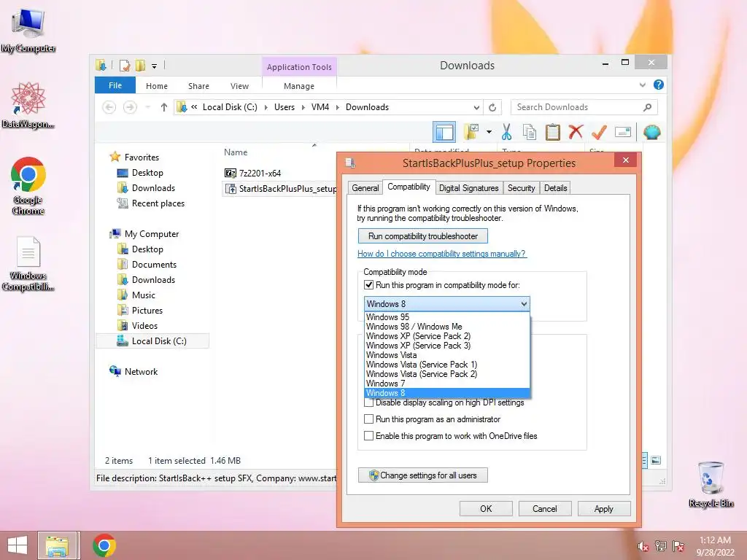Choose Windows 95 from the list
The height and width of the screenshot is (560, 747).
tap(447, 317)
